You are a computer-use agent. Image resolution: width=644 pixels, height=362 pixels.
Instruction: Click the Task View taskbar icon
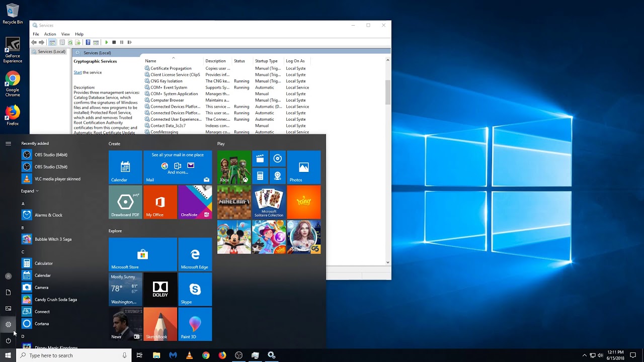(x=139, y=355)
